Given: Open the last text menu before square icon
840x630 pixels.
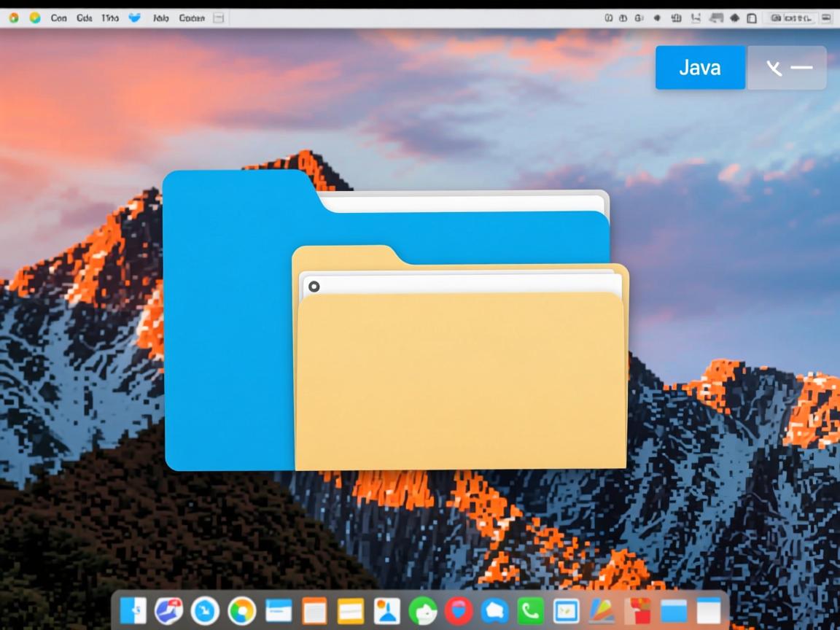Looking at the screenshot, I should click(192, 17).
